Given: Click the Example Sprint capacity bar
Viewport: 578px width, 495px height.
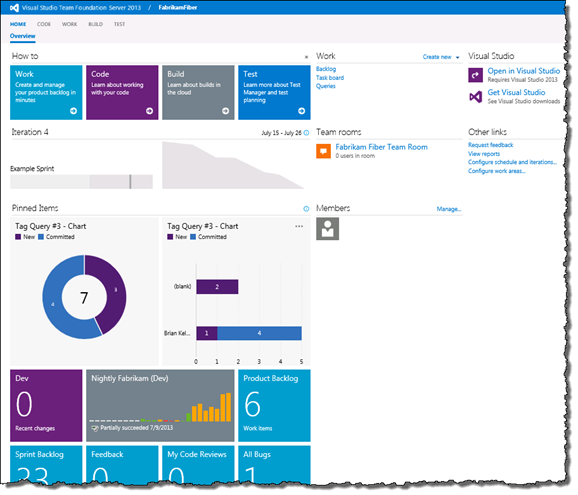Looking at the screenshot, I should pos(81,182).
